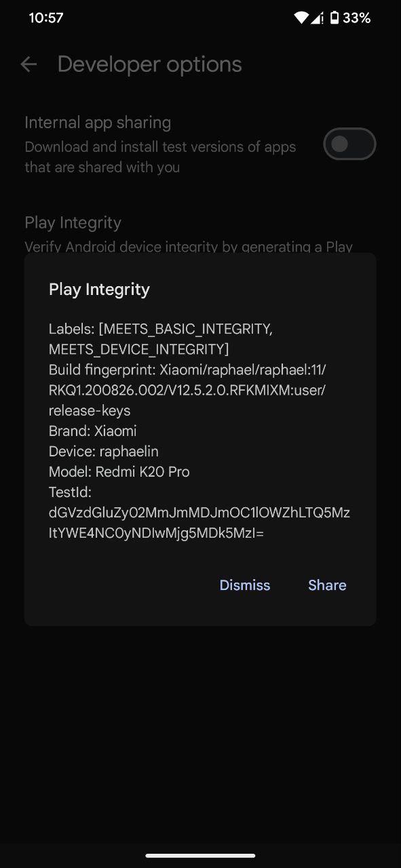The image size is (401, 868).
Task: Tap the Play Integrity dialog title
Action: [x=99, y=290]
